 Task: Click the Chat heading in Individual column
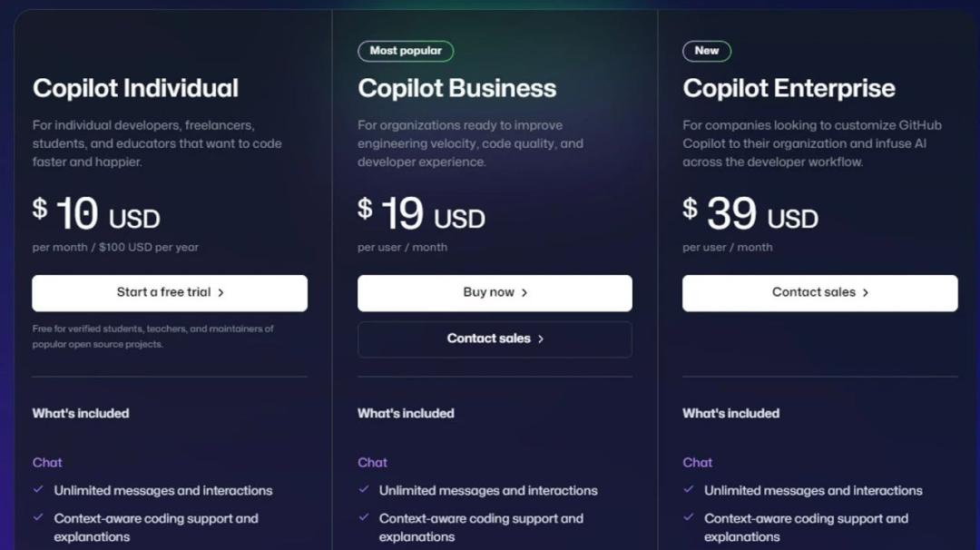point(47,463)
